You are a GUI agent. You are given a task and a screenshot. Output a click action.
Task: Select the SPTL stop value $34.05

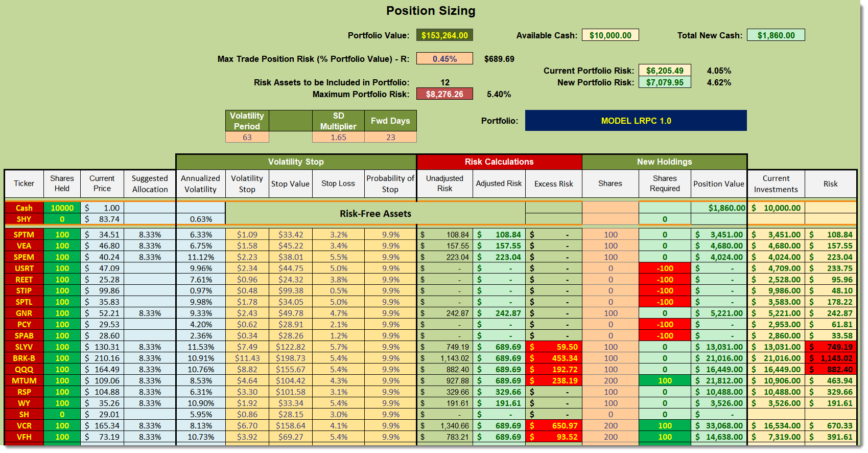(x=291, y=302)
